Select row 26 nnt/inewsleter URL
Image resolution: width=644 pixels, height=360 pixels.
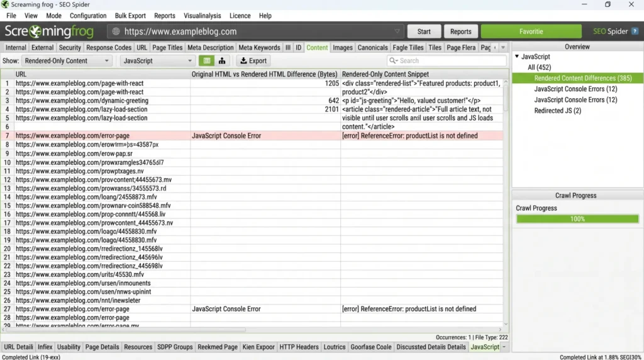pyautogui.click(x=77, y=300)
